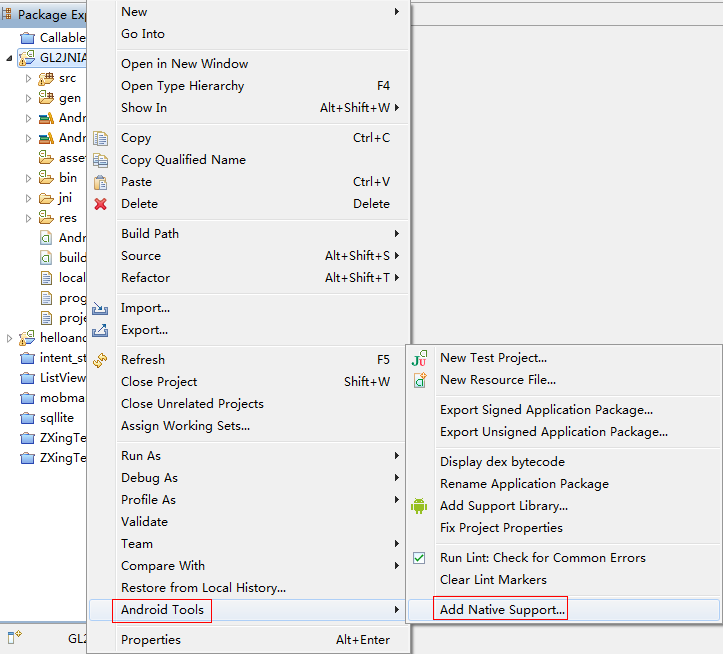Click the JUnit New Test Project icon
723x654 pixels.
tap(420, 358)
